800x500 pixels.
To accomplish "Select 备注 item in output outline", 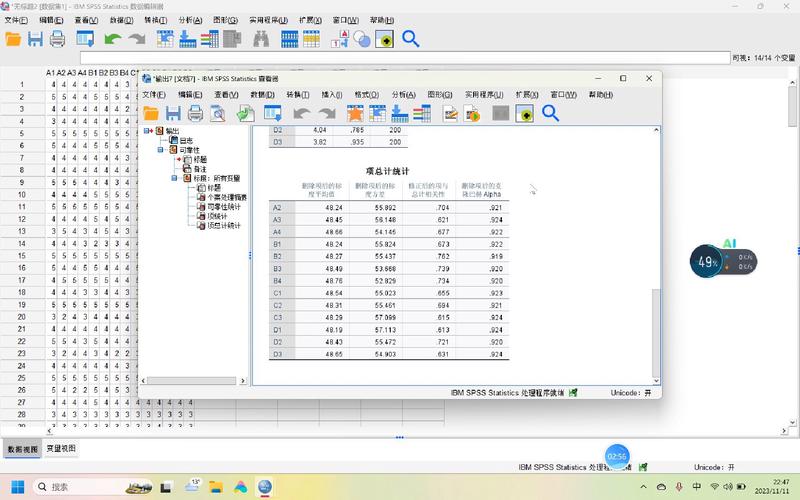I will [199, 169].
